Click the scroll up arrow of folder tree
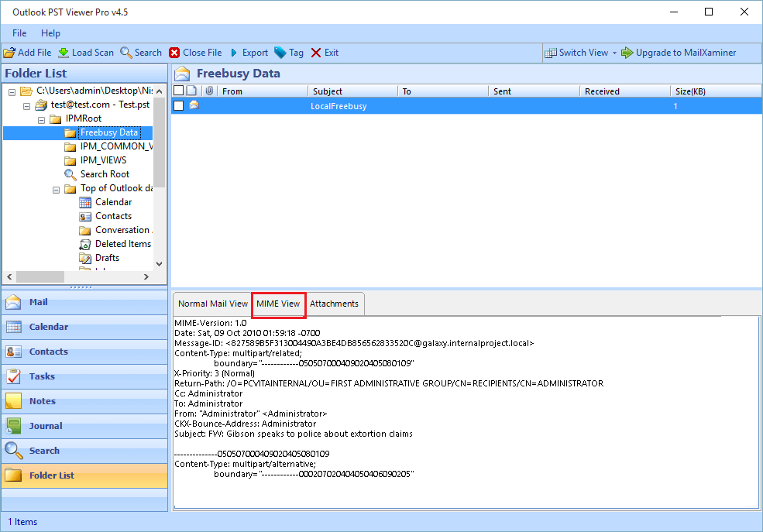This screenshot has width=763, height=532. pyautogui.click(x=159, y=91)
